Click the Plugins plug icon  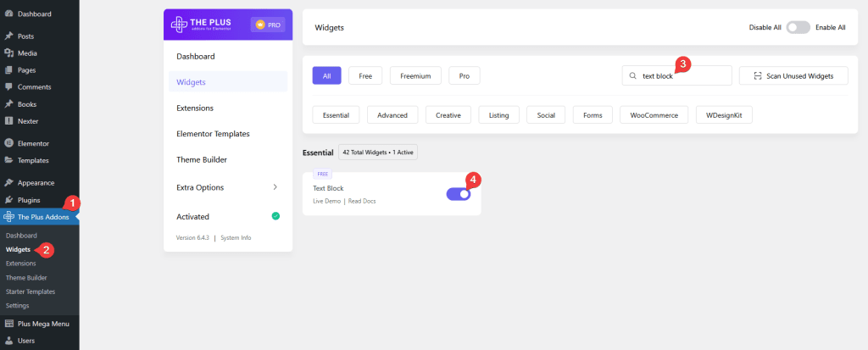pyautogui.click(x=8, y=200)
